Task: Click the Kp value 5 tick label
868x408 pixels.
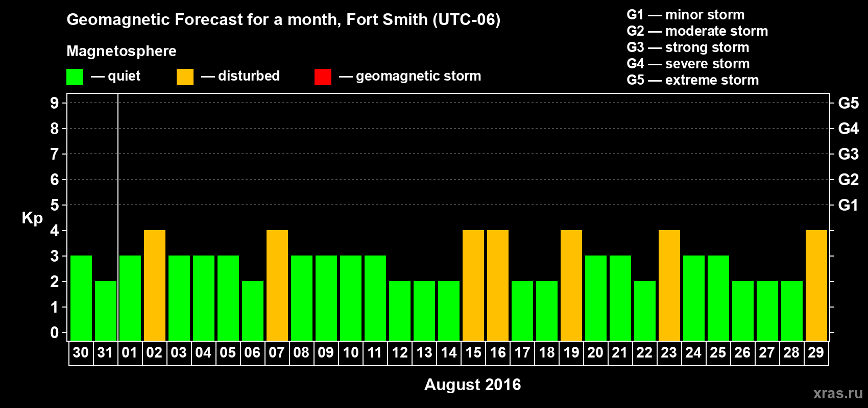Action: 55,205
